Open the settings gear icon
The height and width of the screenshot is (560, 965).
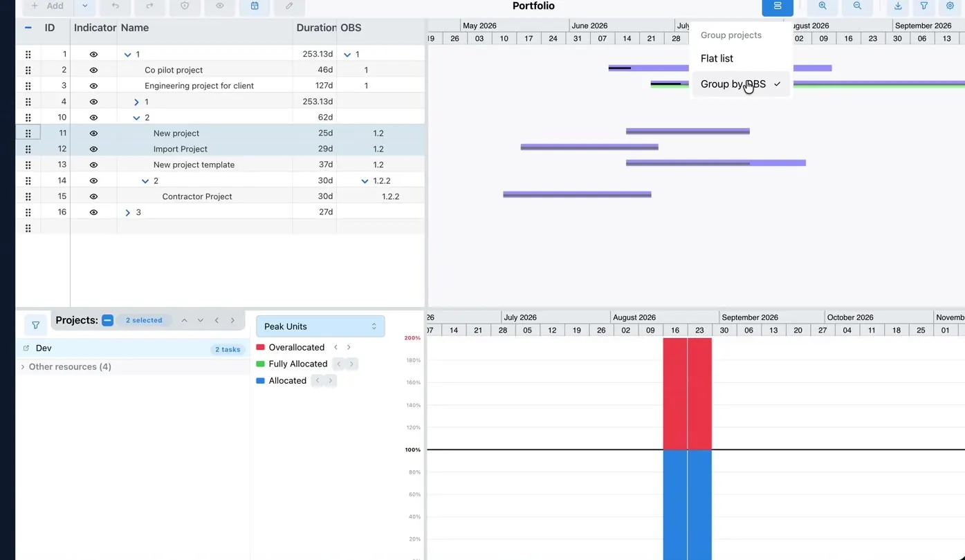coord(950,6)
